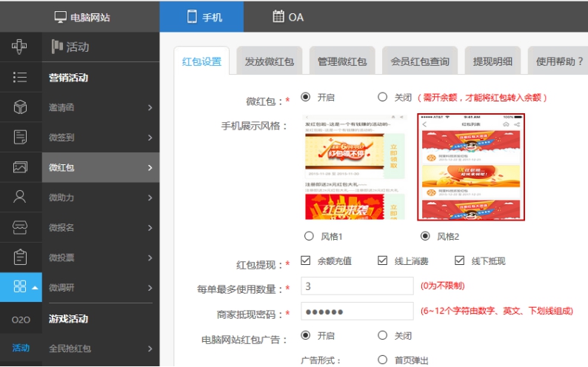588x367 pixels.
Task: Open the 电脑网站 section in top bar
Action: (81, 17)
